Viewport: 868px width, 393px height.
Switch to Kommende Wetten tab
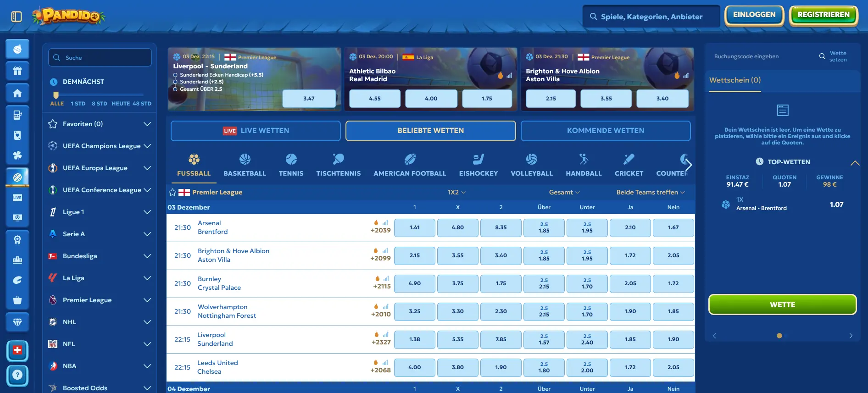click(606, 131)
